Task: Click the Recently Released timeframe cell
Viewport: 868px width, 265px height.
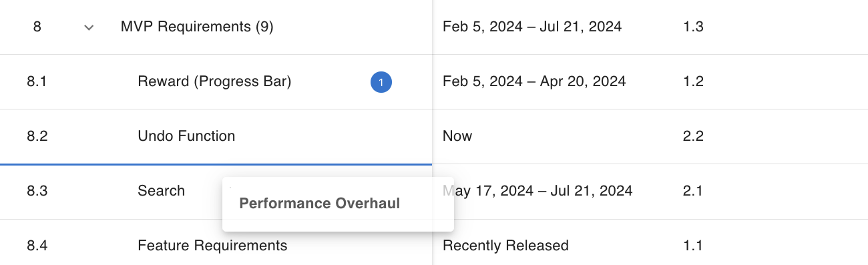Action: click(x=505, y=246)
